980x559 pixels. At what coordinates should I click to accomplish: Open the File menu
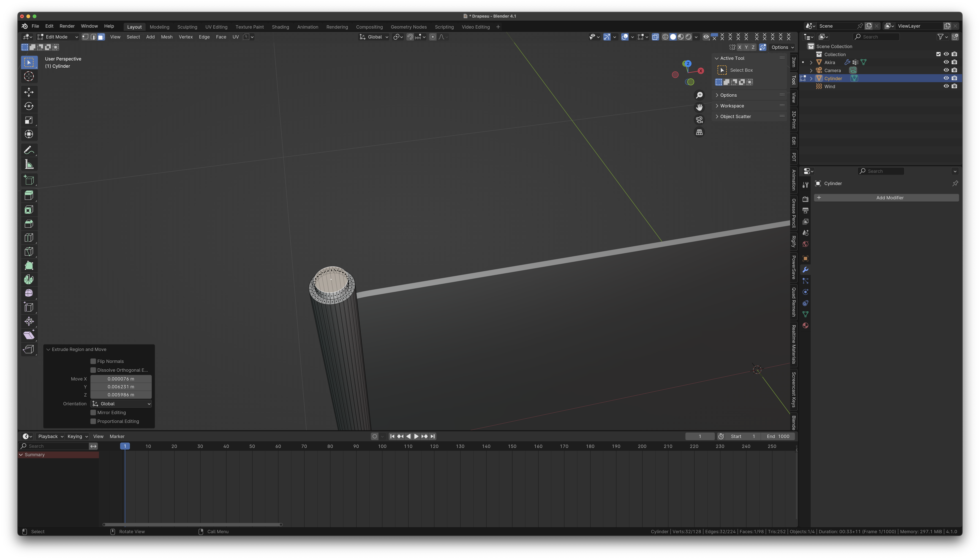[x=35, y=26]
